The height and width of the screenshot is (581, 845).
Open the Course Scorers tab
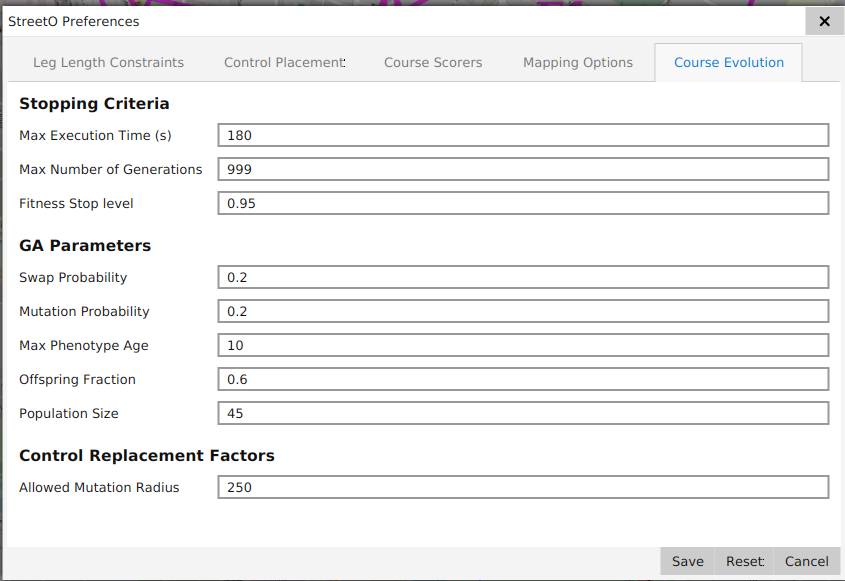pyautogui.click(x=433, y=62)
